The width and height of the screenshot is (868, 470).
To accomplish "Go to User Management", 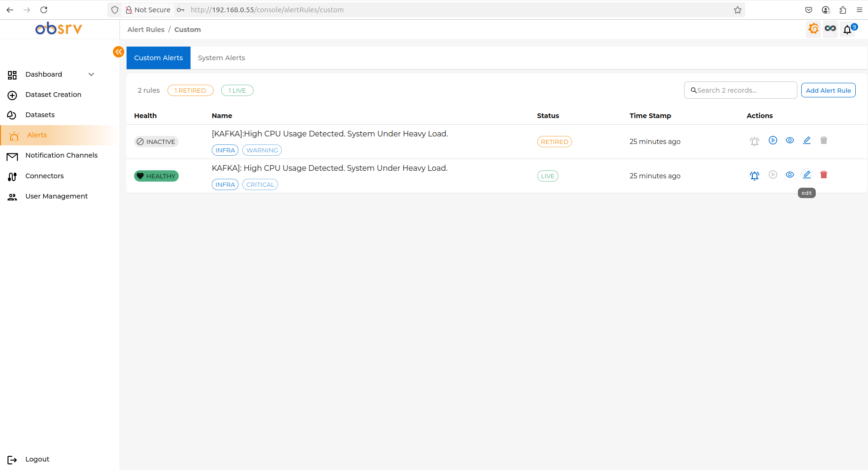I will pyautogui.click(x=56, y=196).
